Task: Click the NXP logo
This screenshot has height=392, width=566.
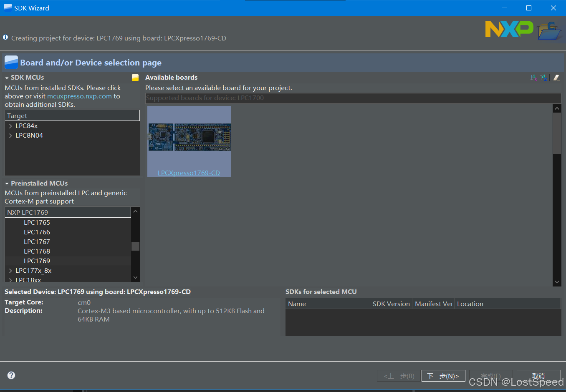Action: (x=509, y=29)
